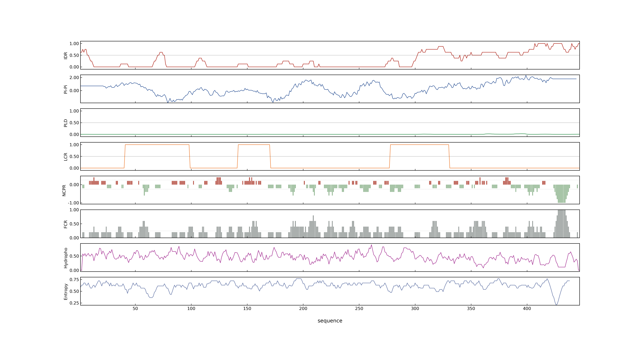The width and height of the screenshot is (644, 343).
Task: Click the IDR y-axis label
Action: (66, 55)
